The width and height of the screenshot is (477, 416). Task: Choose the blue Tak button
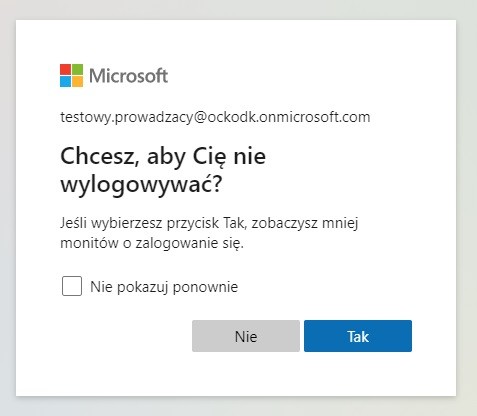(358, 336)
